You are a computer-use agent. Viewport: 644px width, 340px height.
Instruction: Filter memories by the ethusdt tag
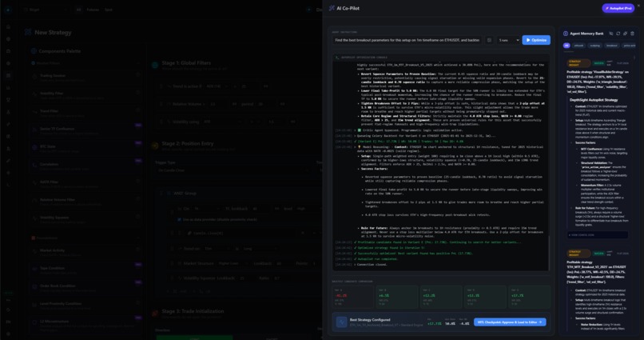coord(578,46)
